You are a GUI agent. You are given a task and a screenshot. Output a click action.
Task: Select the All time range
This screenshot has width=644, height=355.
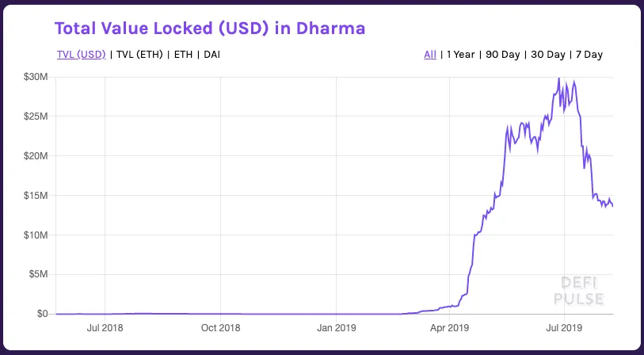(x=430, y=54)
